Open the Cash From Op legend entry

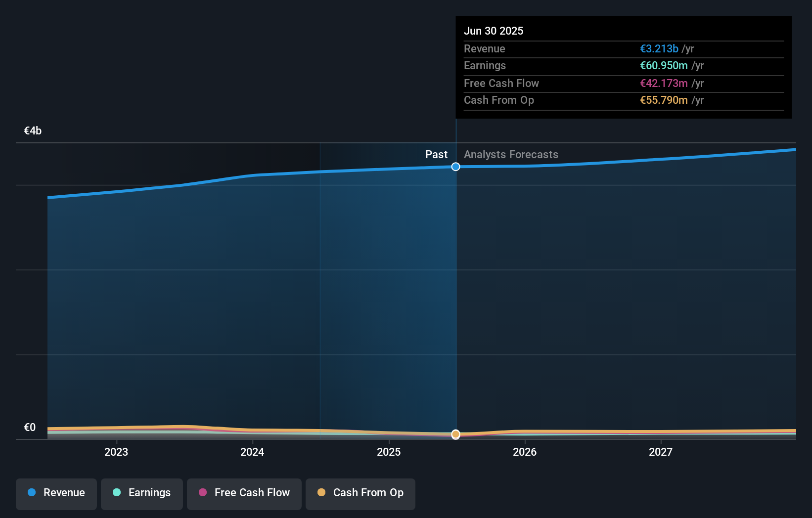tap(360, 494)
